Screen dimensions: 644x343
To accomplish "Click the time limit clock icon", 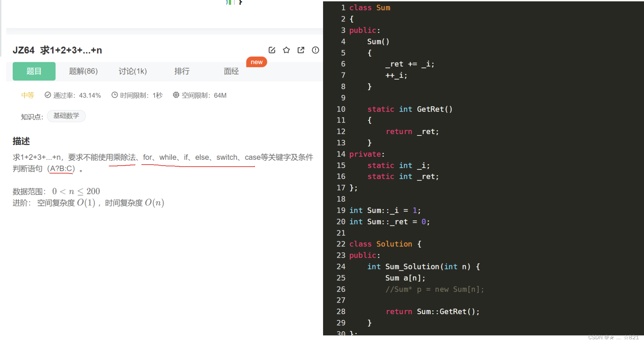I will point(114,95).
